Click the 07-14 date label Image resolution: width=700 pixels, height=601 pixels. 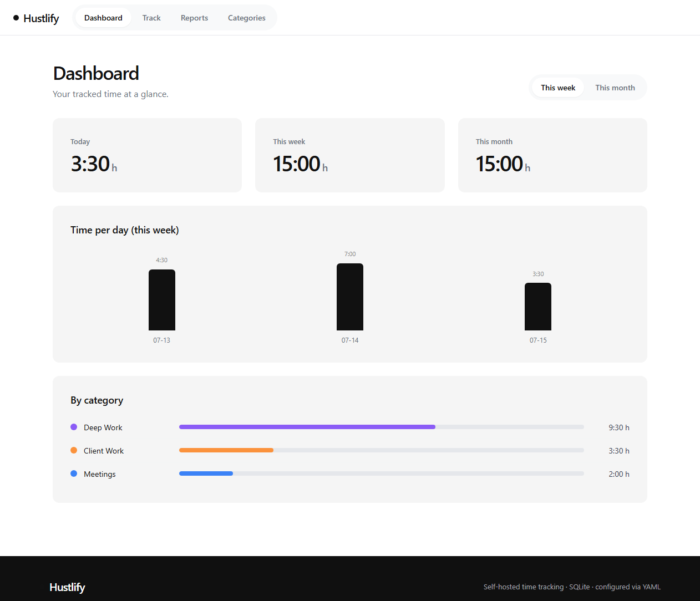(x=350, y=340)
